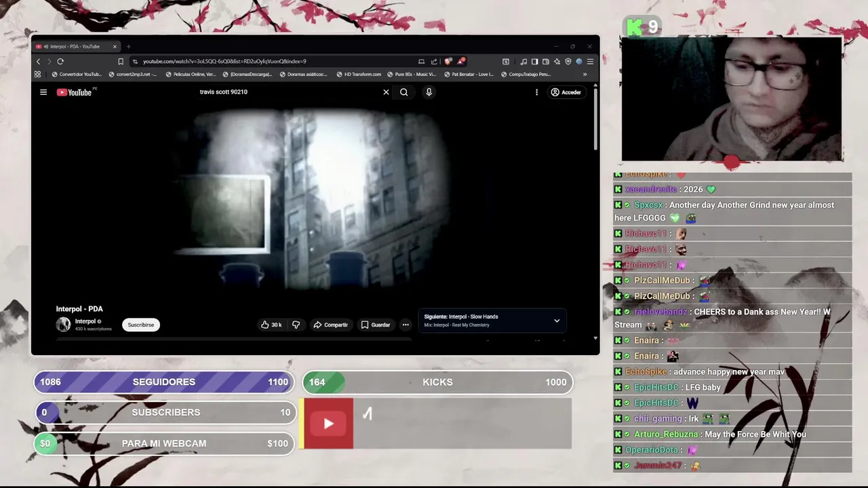Like the video with thumbs up
Image resolution: width=868 pixels, height=488 pixels.
tap(271, 325)
